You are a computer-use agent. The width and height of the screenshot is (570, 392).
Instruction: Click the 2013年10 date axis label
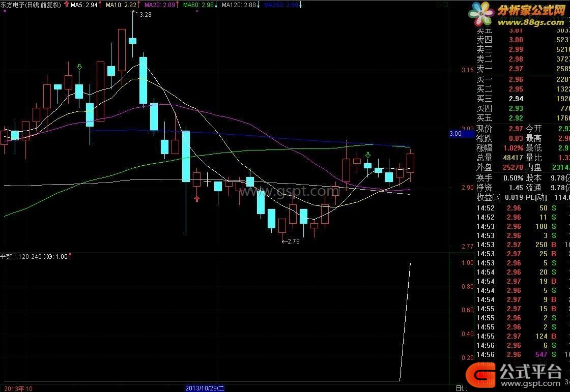pos(18,389)
